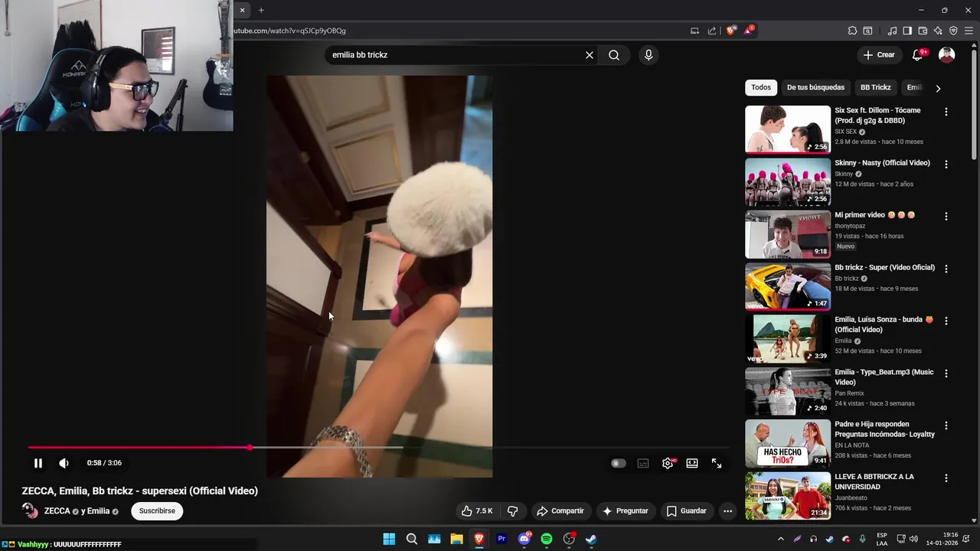Switch to theater mode
The height and width of the screenshot is (551, 980).
(692, 463)
